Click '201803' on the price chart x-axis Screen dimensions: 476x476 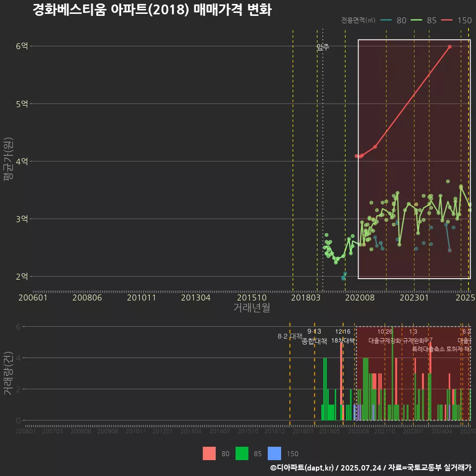pyautogui.click(x=306, y=297)
